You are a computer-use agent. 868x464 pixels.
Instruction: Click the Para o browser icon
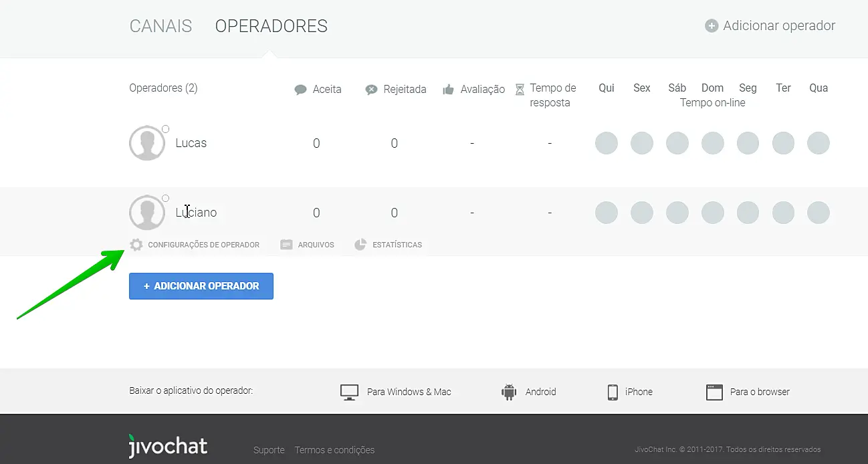pos(714,392)
